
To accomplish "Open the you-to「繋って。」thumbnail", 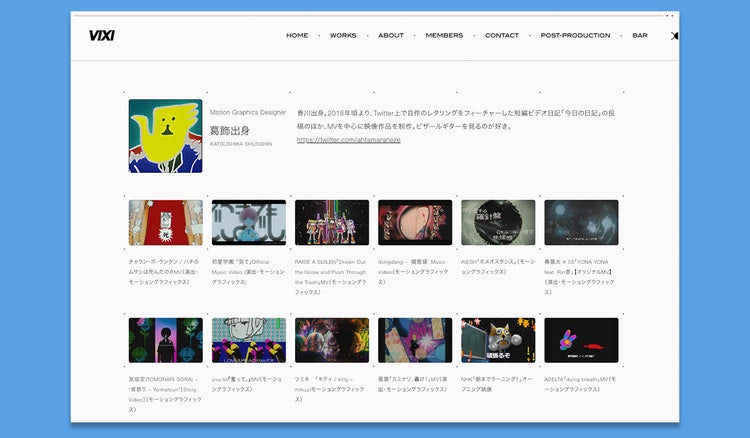I will (249, 340).
